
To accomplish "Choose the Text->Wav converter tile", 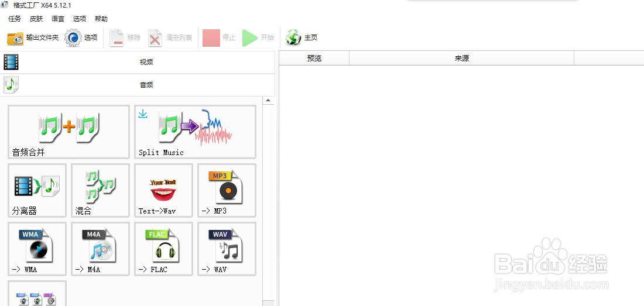I will (163, 190).
